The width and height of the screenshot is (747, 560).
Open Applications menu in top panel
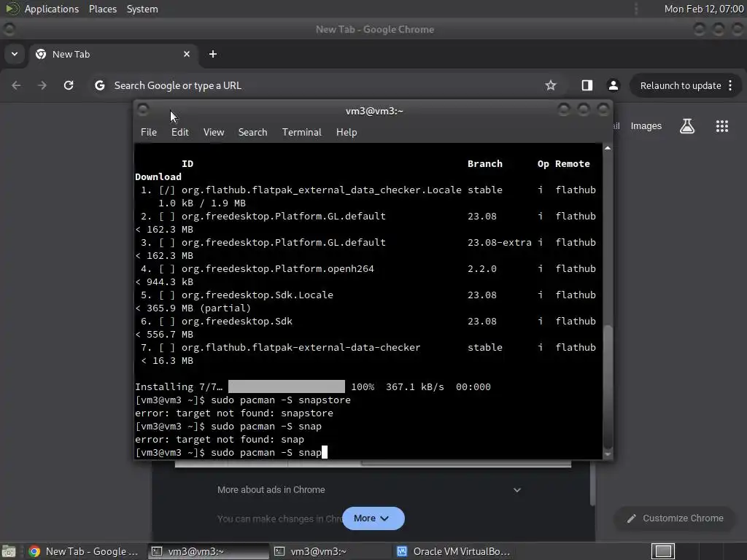point(52,9)
